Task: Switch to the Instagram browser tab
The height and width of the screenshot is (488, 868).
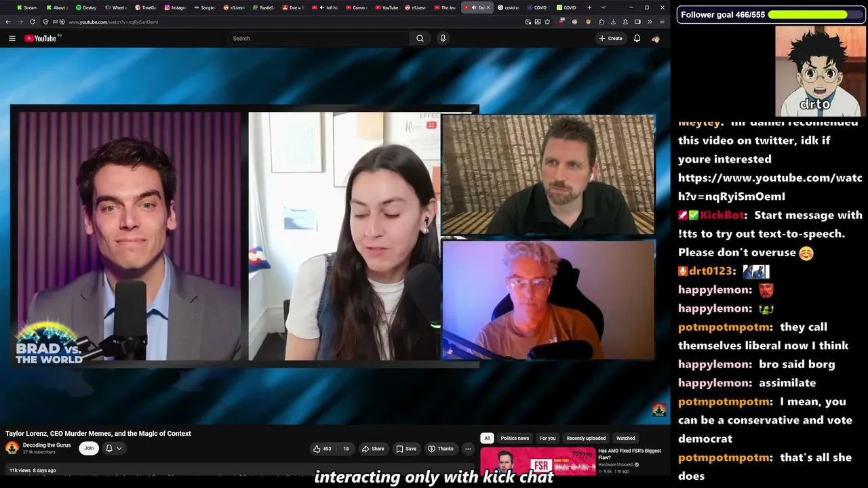Action: click(x=175, y=7)
